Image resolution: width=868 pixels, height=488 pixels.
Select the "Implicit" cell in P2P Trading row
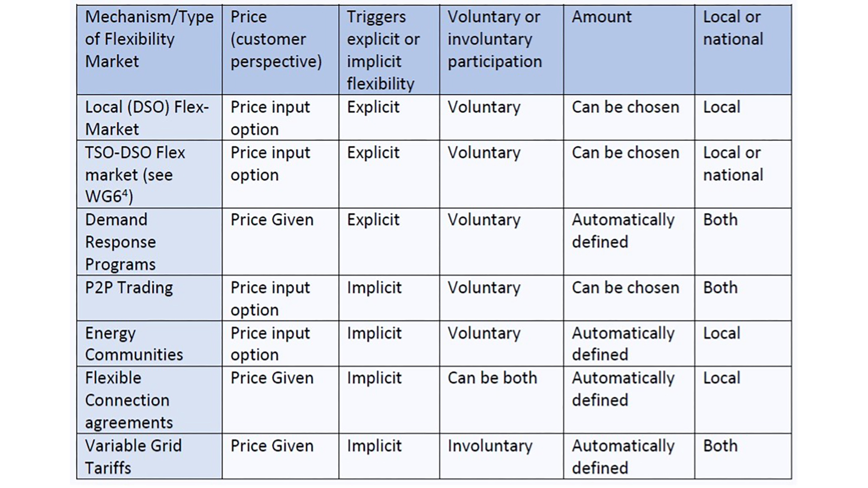pos(374,288)
